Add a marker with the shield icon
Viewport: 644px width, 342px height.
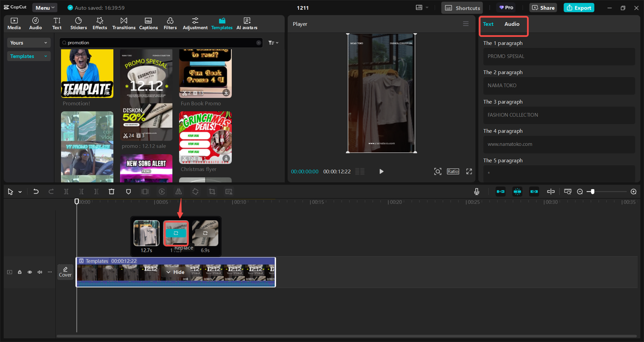(x=128, y=192)
